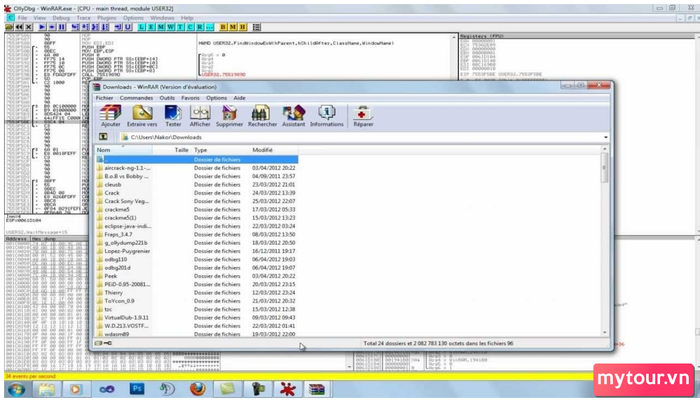Open the Favoris menu
700x404 pixels.
coord(190,98)
